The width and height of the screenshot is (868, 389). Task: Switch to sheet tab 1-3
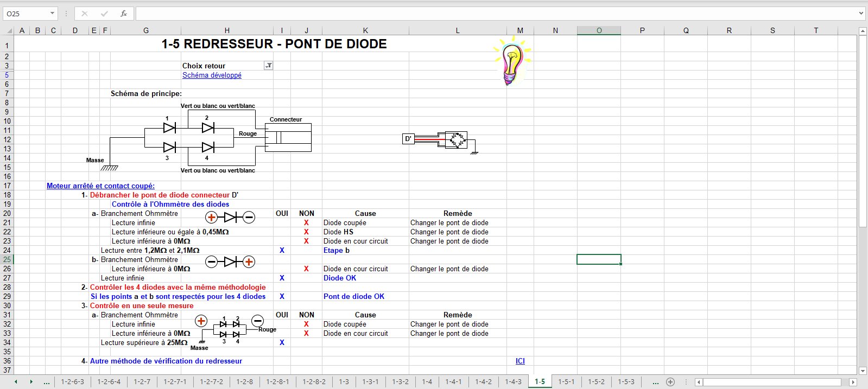(344, 382)
